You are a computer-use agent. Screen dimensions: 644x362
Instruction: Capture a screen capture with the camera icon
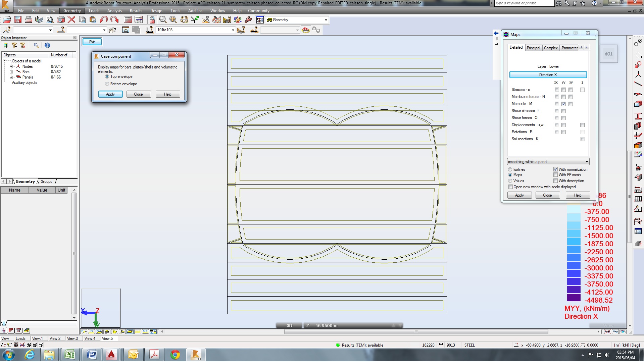coord(61,19)
